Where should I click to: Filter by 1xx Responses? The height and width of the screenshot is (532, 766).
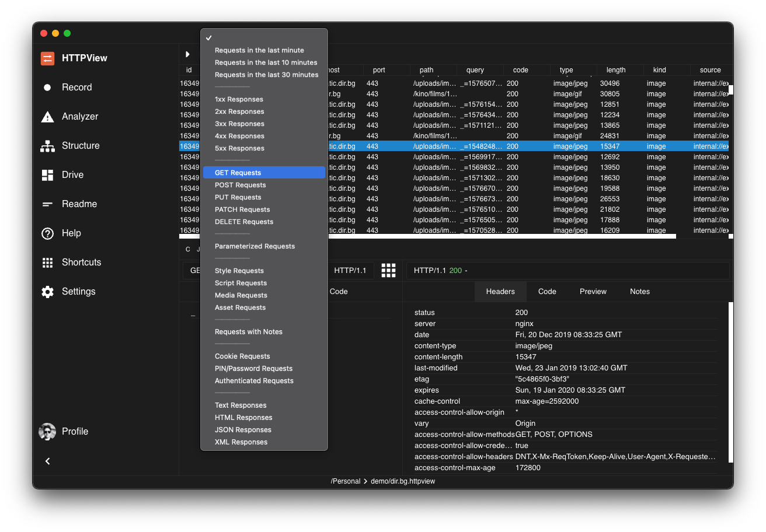click(264, 99)
